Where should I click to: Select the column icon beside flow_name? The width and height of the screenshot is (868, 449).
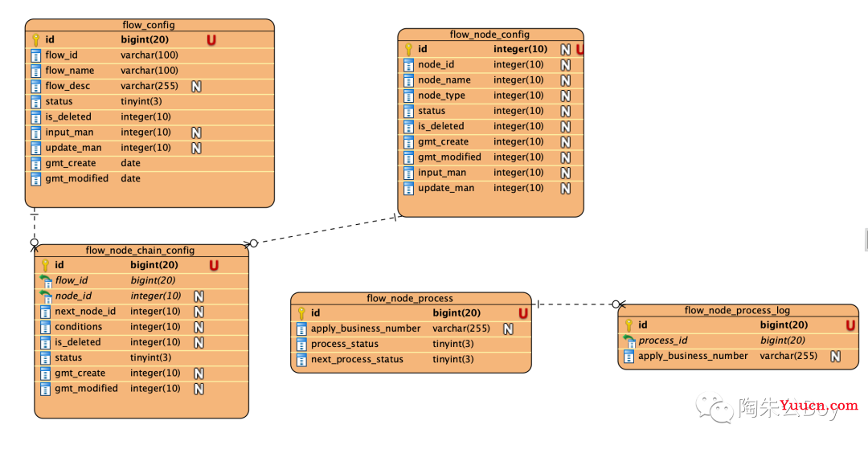pos(36,71)
